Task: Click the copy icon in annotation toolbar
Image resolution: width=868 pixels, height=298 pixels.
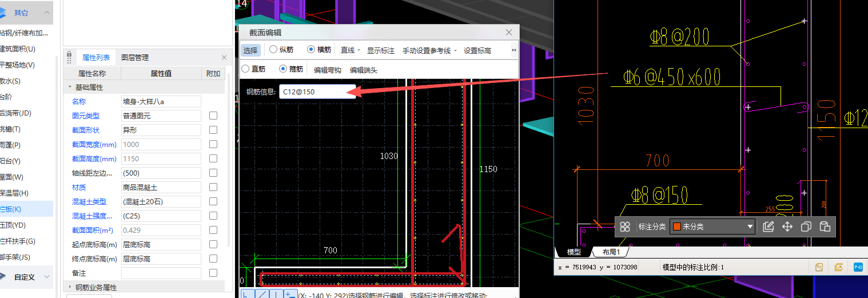Action: tap(806, 227)
